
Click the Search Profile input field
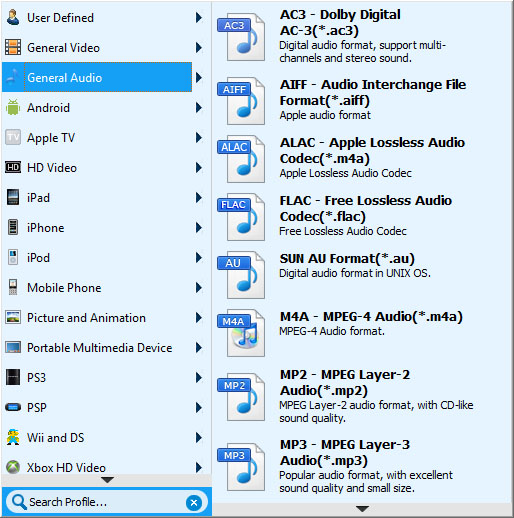[106, 502]
